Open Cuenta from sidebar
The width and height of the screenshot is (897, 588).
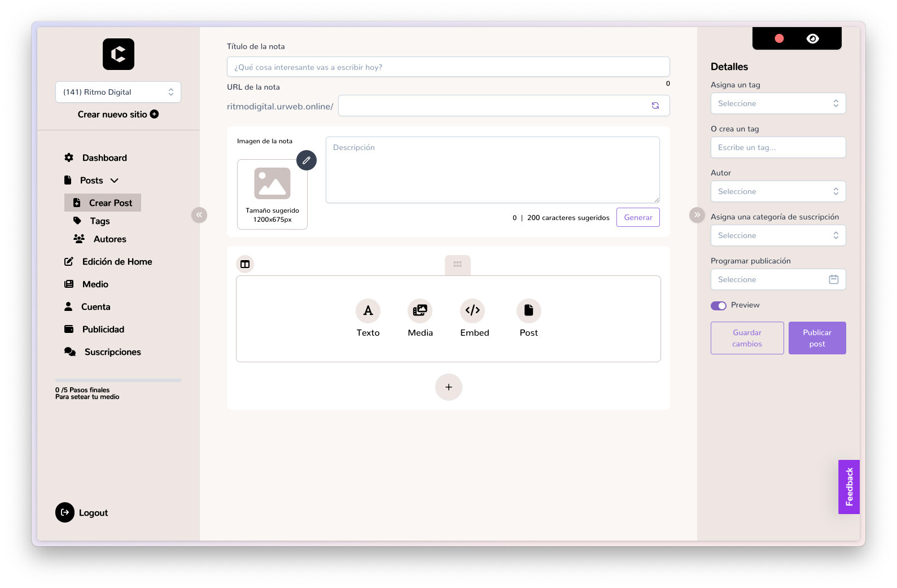click(x=95, y=306)
